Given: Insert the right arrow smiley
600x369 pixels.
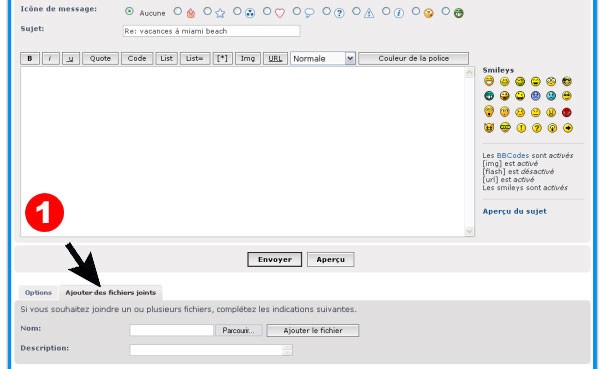Looking at the screenshot, I should [568, 128].
